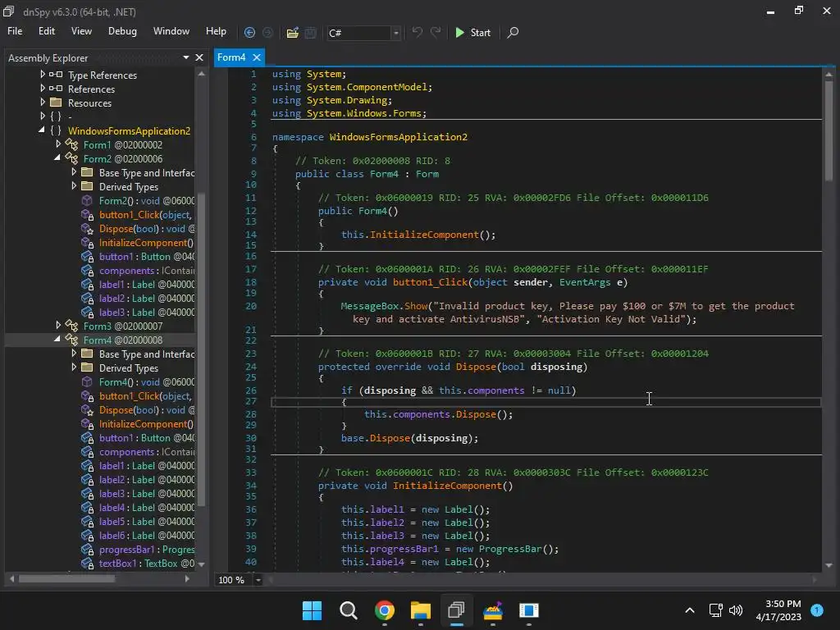
Task: Expand the Form1 class node
Action: click(x=58, y=144)
